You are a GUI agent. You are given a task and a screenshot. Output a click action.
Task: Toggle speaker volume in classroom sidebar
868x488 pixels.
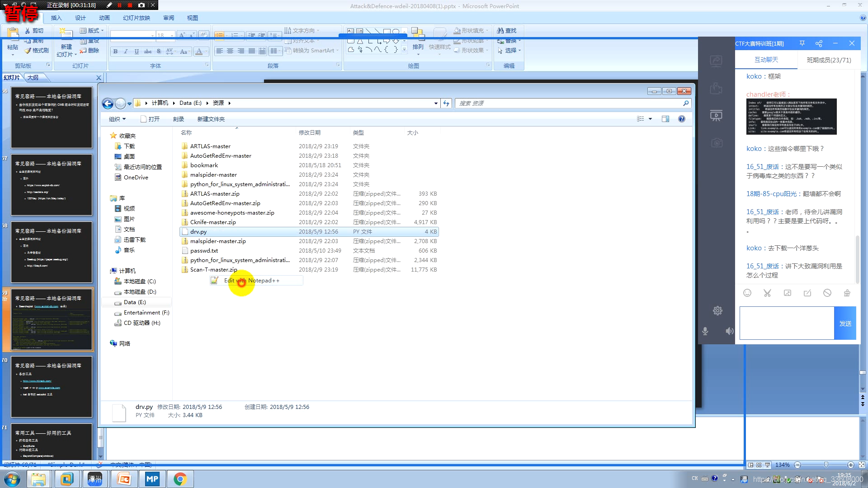(x=729, y=331)
